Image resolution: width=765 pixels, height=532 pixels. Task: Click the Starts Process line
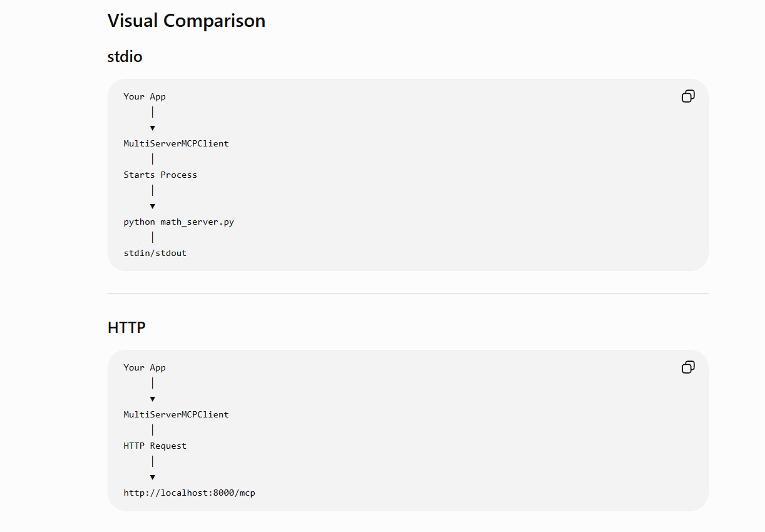pos(160,175)
